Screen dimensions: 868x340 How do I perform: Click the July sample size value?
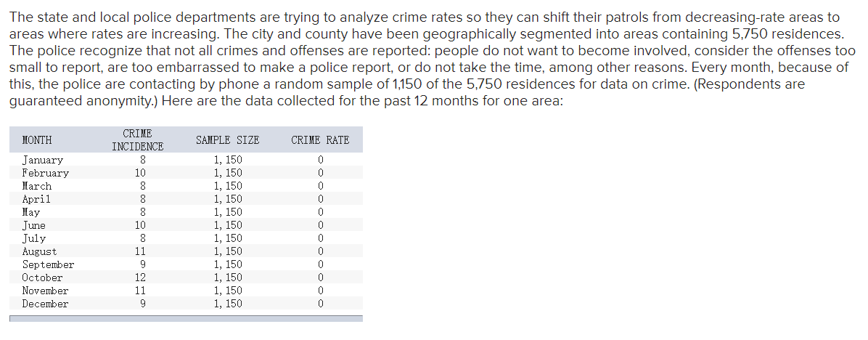[228, 239]
